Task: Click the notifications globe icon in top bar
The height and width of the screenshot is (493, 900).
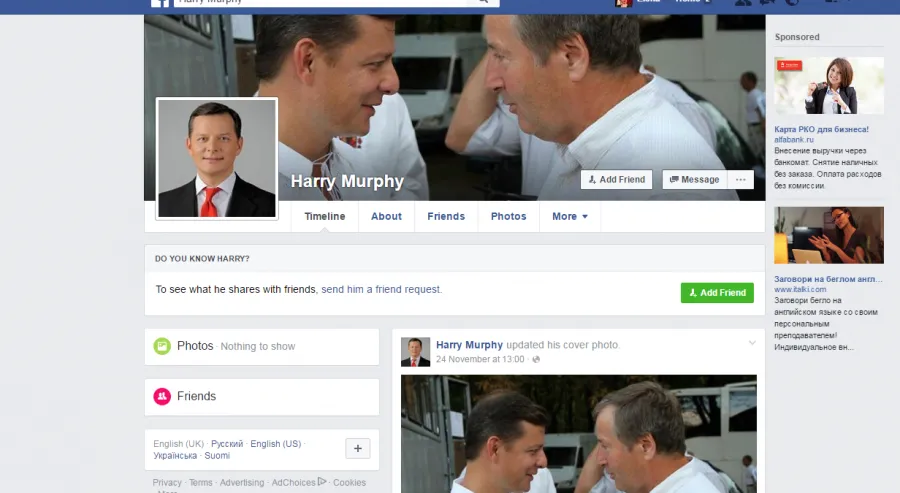Action: (792, 2)
